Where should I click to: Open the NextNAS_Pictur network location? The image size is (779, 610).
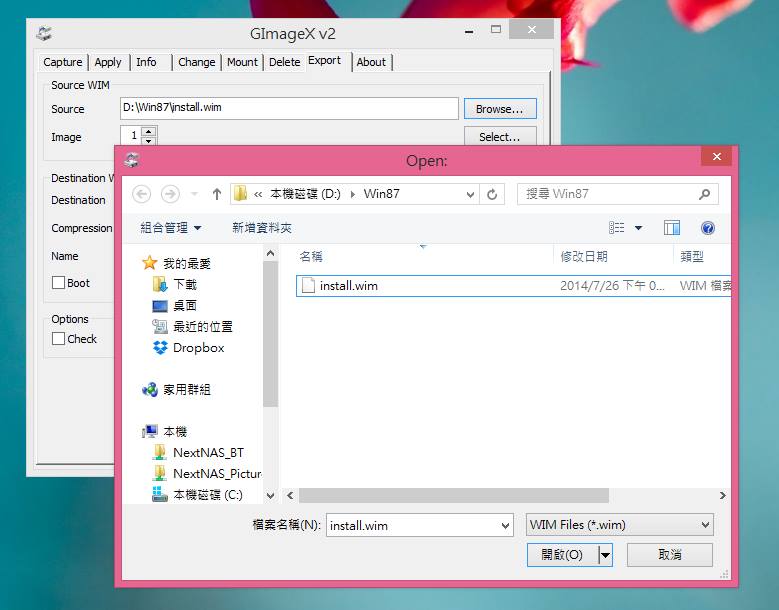click(207, 473)
